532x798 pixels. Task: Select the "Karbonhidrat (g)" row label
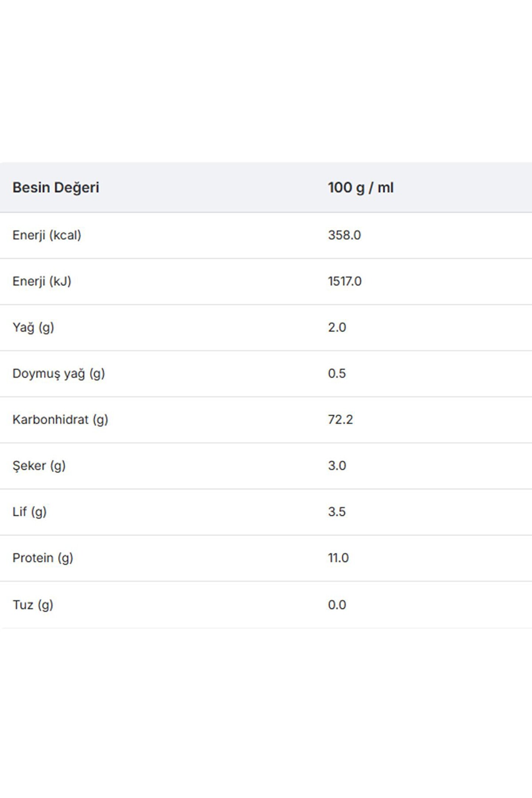click(60, 420)
